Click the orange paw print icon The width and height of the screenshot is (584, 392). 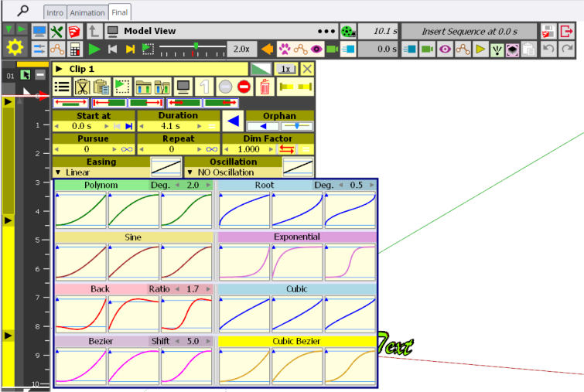point(284,49)
